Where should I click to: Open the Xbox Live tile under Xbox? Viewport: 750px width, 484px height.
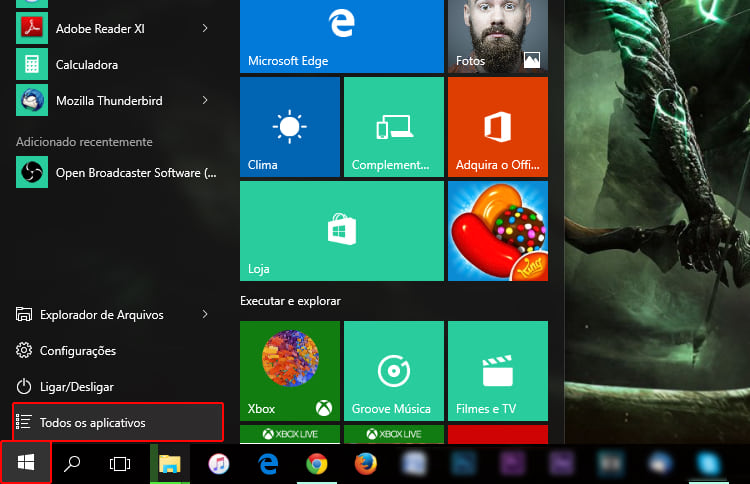[x=290, y=434]
